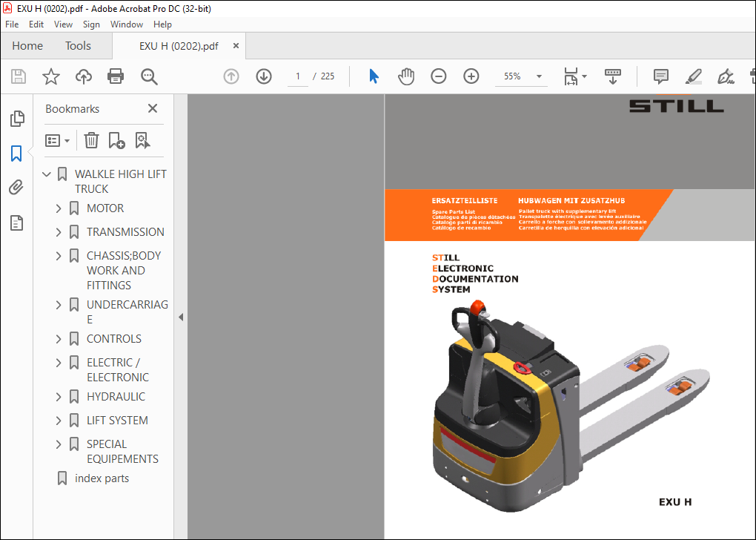The width and height of the screenshot is (756, 540).
Task: Expand the TRANSMISSION bookmark
Action: [x=59, y=232]
